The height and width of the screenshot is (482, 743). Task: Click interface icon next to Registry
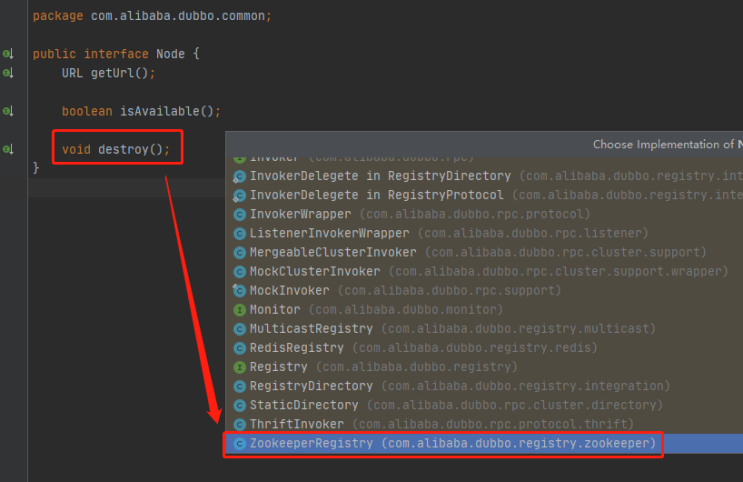(239, 367)
